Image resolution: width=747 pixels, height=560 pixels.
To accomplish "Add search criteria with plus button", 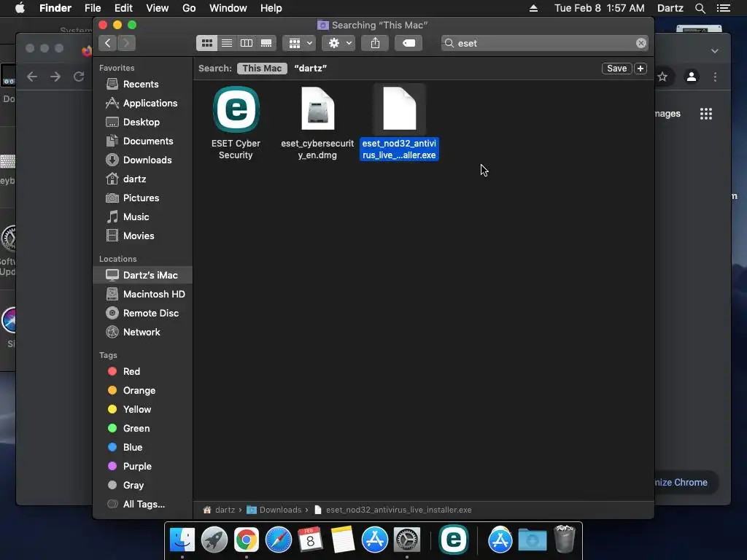I will click(640, 69).
